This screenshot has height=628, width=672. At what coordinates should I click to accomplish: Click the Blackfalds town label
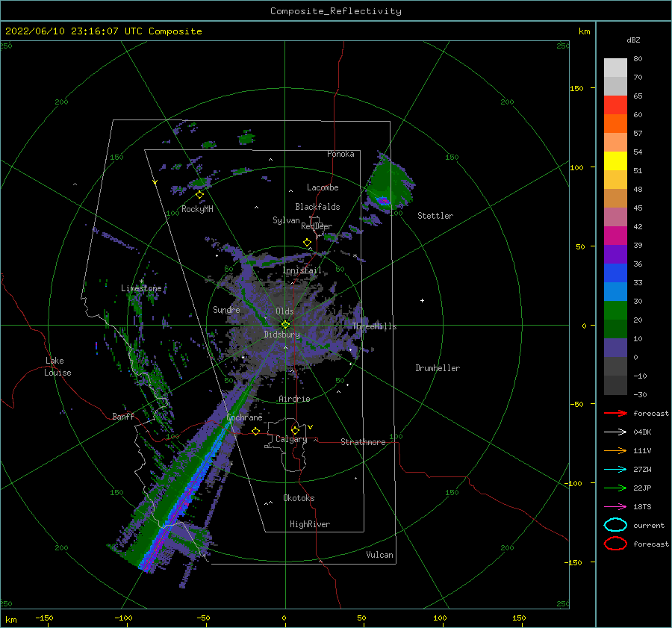point(317,207)
